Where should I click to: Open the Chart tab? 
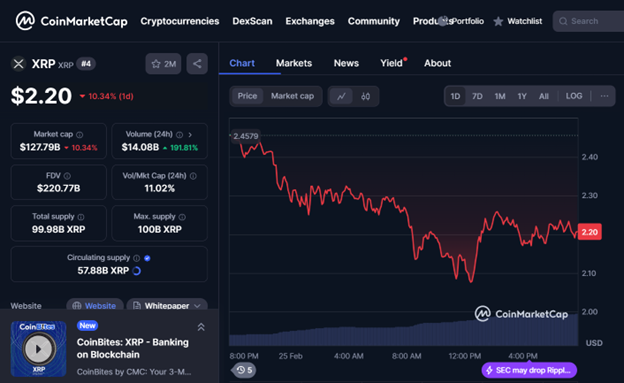242,63
